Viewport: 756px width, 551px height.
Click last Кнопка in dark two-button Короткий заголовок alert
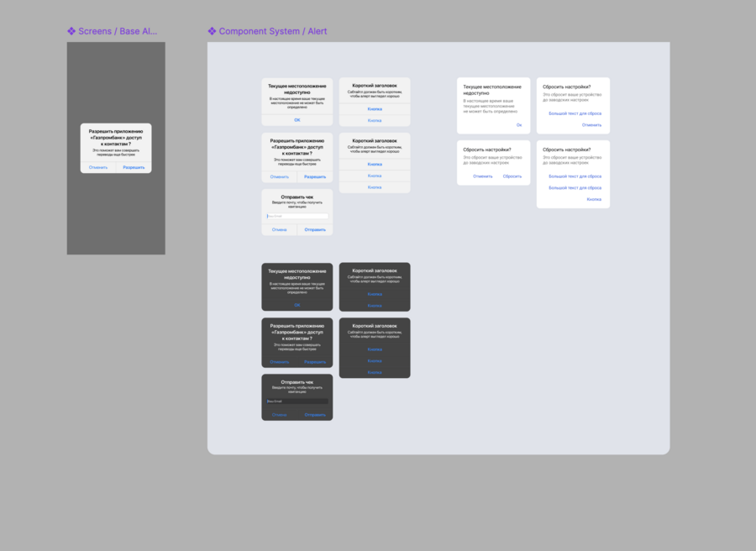tap(375, 306)
